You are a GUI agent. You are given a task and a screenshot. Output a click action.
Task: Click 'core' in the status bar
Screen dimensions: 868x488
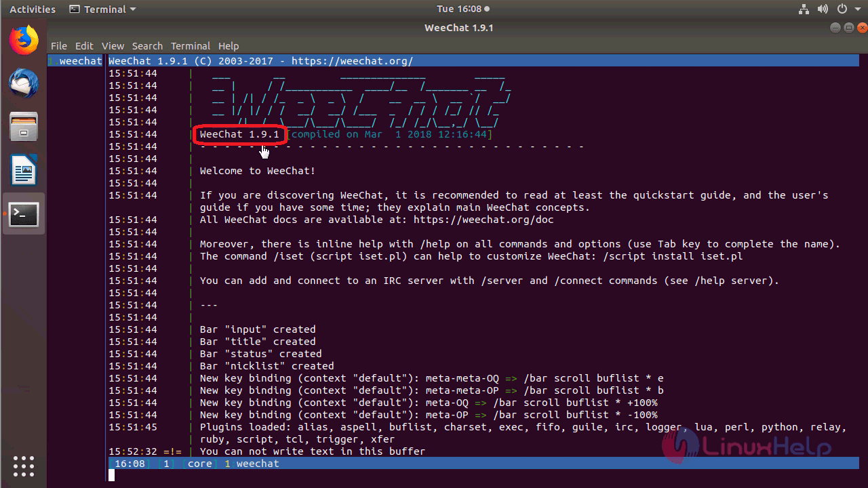[200, 464]
